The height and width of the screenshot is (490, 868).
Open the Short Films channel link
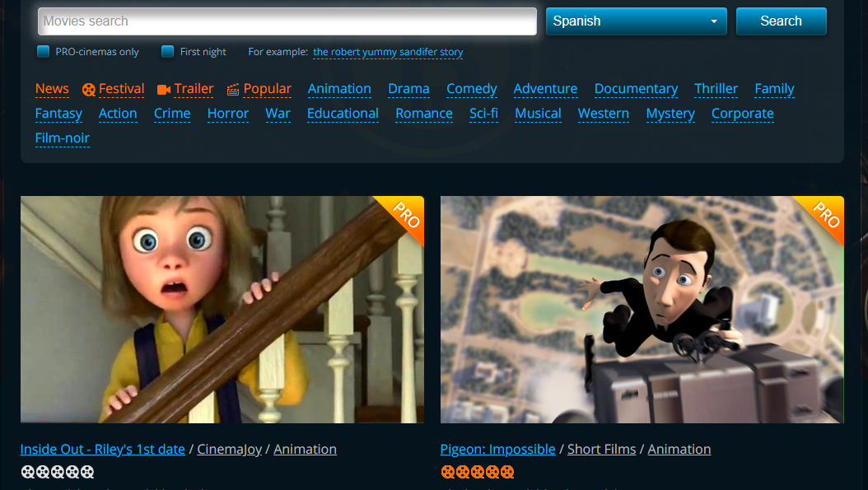point(601,450)
